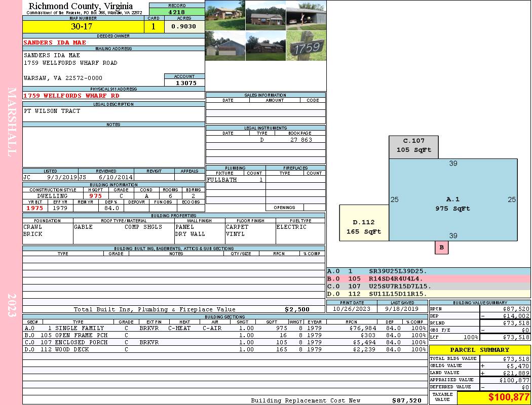Image resolution: width=532 pixels, height=405 pixels.
Task: Click the yellow Parcel Summary header
Action: tap(479, 350)
